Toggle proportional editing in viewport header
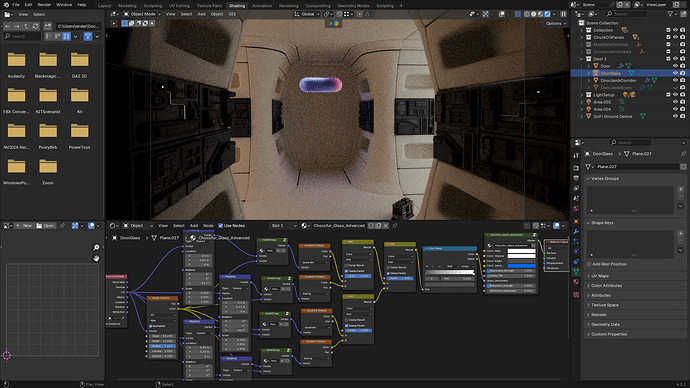Viewport: 690px width, 388px height. tap(360, 14)
